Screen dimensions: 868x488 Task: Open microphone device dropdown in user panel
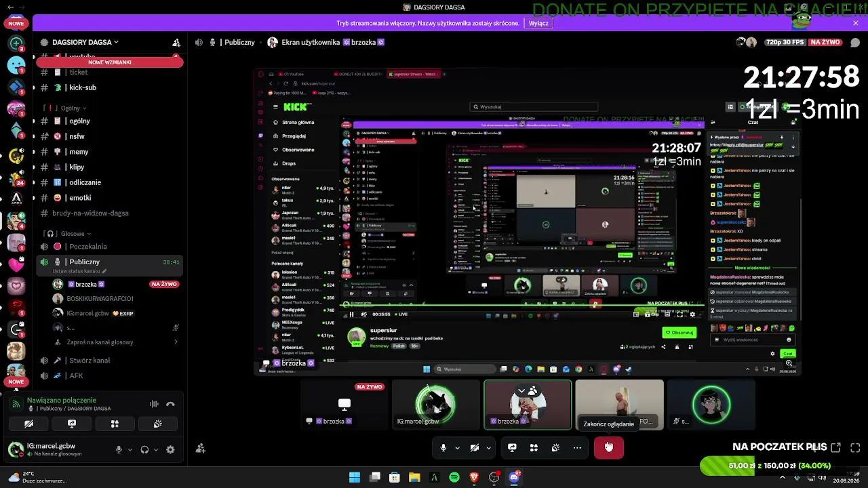[130, 449]
